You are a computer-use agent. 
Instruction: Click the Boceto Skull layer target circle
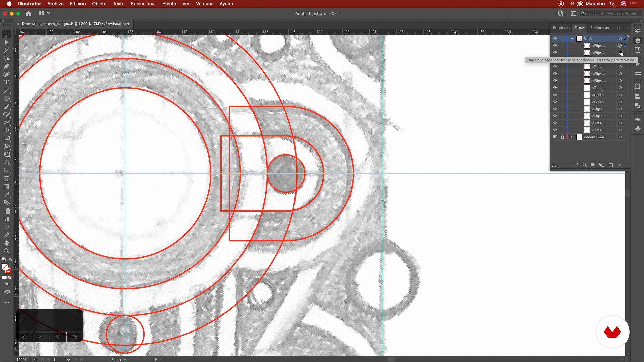click(620, 137)
